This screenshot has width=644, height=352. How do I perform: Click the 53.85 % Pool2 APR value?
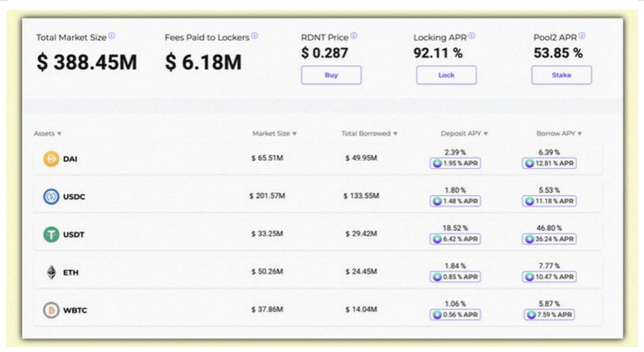coord(558,53)
